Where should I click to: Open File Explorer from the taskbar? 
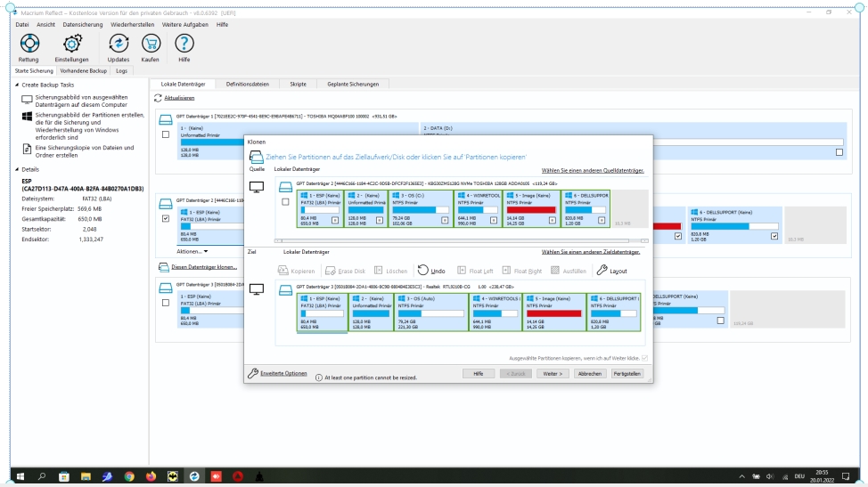(86, 476)
